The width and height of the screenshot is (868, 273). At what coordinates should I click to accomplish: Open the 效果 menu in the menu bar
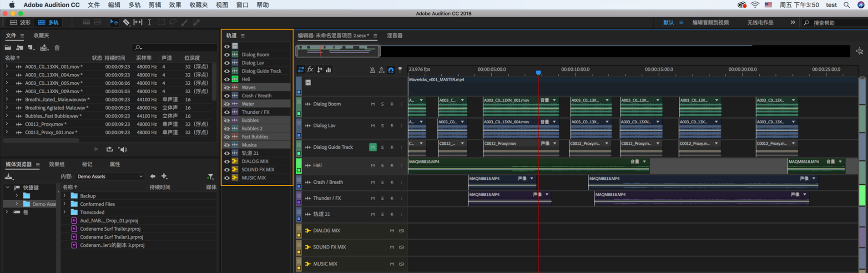click(x=175, y=5)
